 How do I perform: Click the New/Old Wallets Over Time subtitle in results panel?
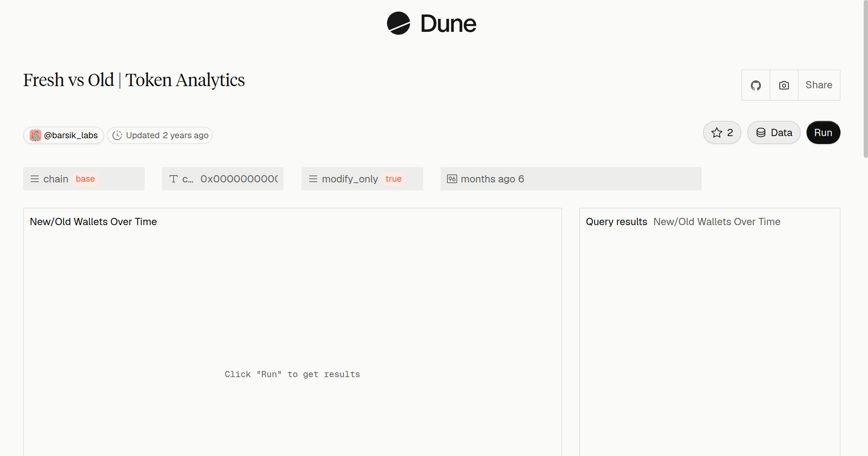[717, 221]
